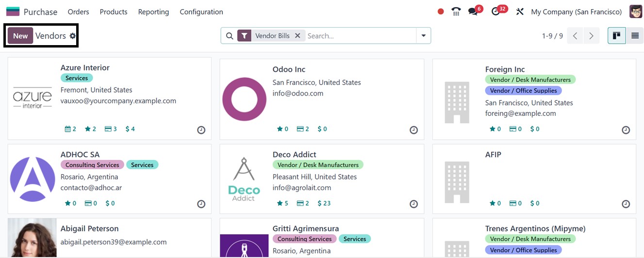Image resolution: width=644 pixels, height=258 pixels.
Task: Go to next page of vendors
Action: (591, 36)
